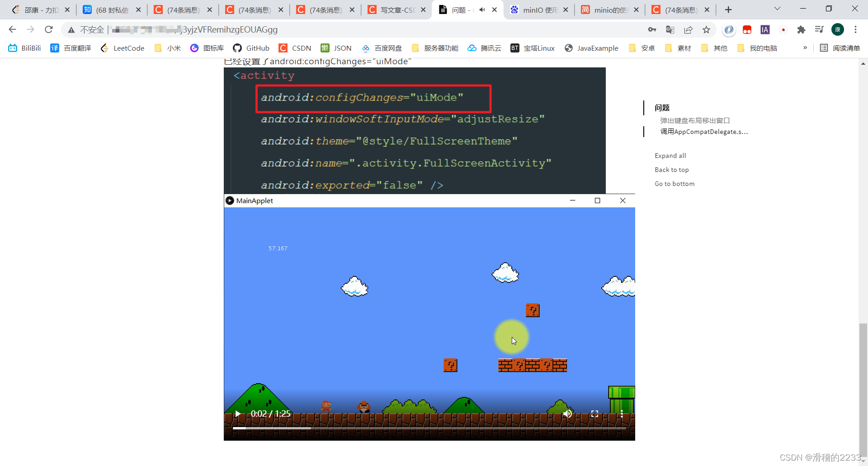Click the not-secure warning icon
Image resolution: width=868 pixels, height=466 pixels.
[x=71, y=30]
